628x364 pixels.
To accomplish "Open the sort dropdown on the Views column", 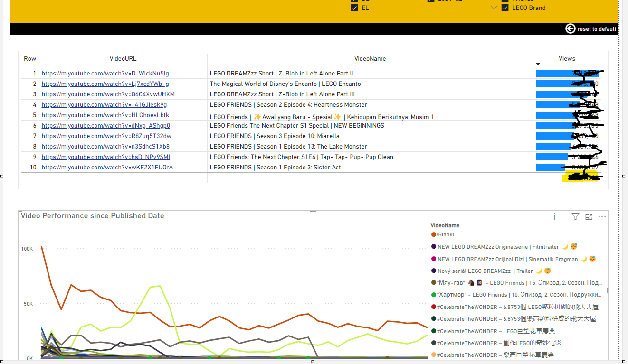I will coord(538,63).
